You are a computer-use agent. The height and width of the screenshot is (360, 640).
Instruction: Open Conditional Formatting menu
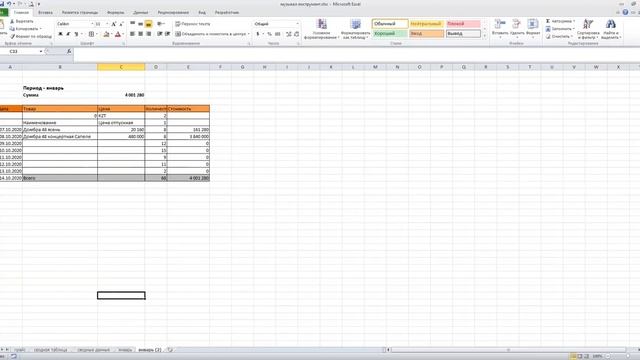pos(322,29)
